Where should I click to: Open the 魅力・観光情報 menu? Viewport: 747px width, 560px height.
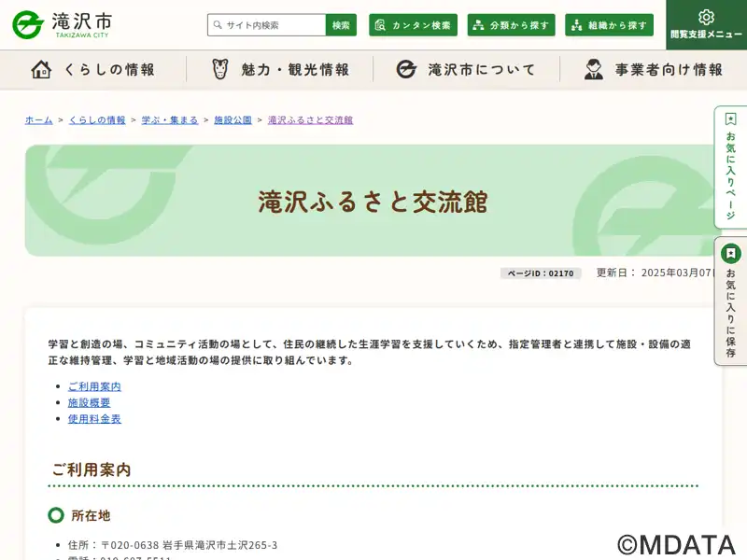[x=280, y=70]
